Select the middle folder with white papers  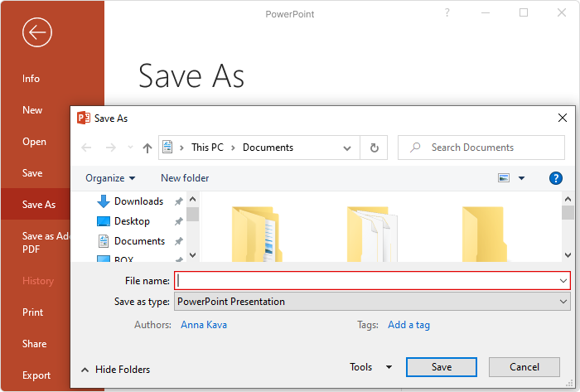coord(372,234)
